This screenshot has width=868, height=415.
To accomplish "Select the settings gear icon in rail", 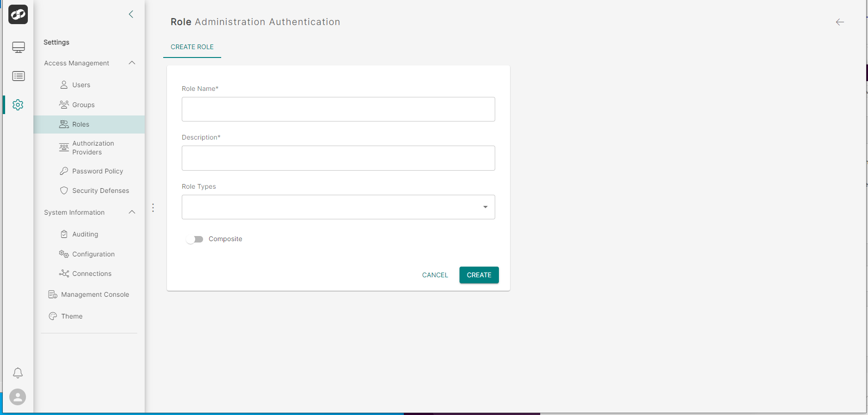I will 18,105.
